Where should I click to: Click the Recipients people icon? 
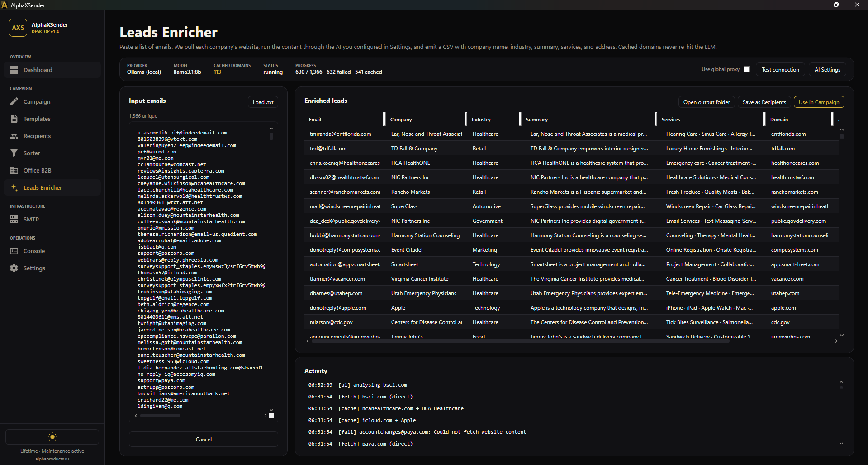point(14,136)
